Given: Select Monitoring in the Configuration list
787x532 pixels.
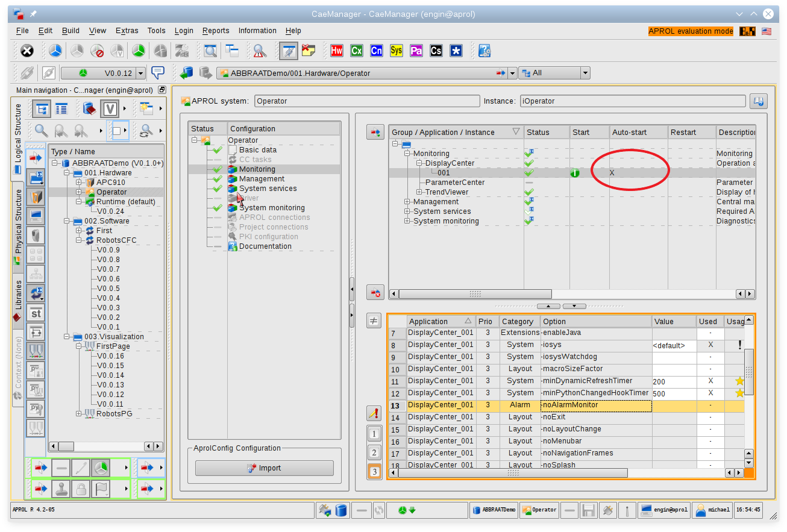Looking at the screenshot, I should pos(257,169).
